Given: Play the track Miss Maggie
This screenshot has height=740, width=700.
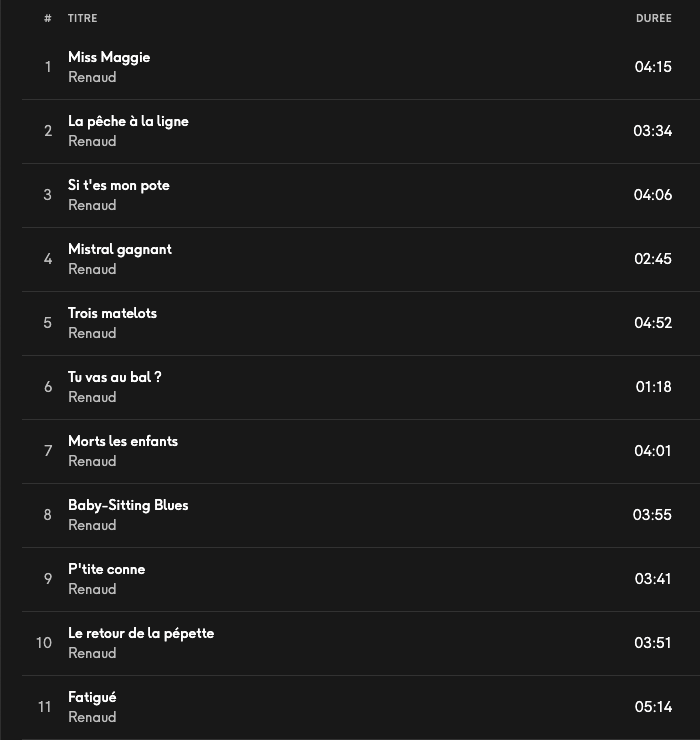Looking at the screenshot, I should pos(109,58).
